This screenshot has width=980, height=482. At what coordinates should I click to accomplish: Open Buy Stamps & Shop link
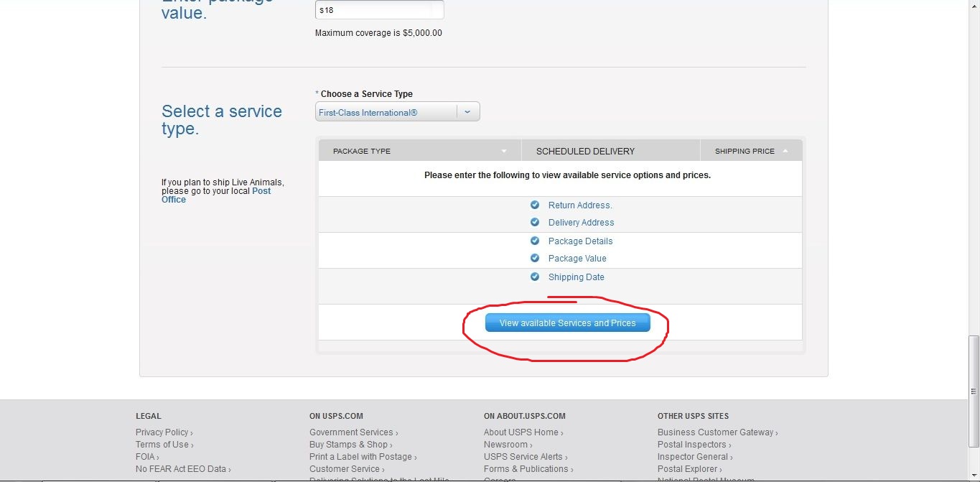click(348, 445)
